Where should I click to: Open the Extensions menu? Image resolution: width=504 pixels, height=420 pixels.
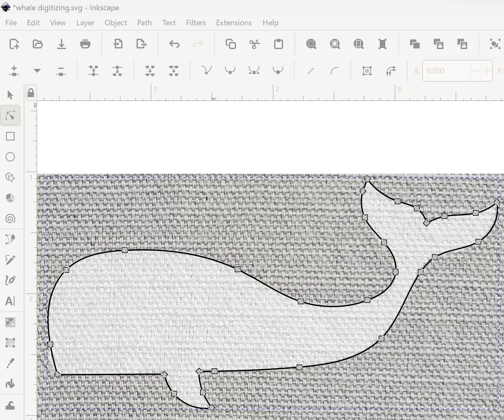(234, 23)
